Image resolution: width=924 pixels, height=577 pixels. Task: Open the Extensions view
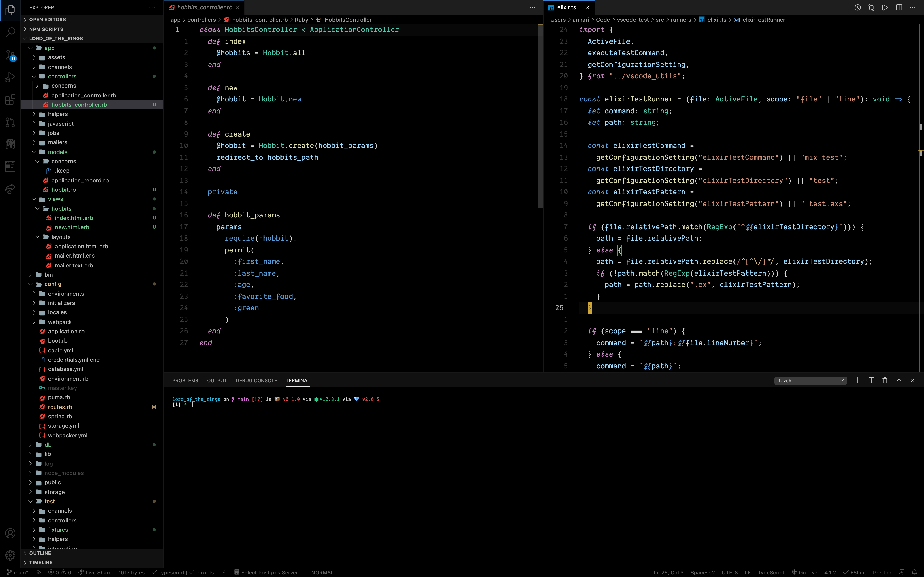(10, 100)
